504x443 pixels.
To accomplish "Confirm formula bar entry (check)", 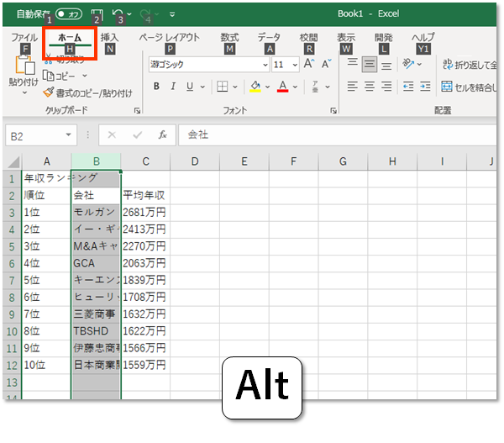I will pyautogui.click(x=138, y=135).
